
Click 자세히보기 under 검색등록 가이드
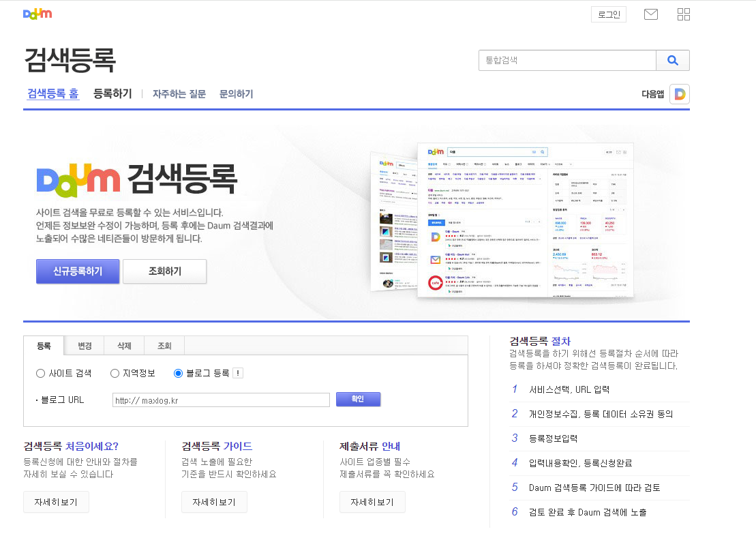pos(214,502)
